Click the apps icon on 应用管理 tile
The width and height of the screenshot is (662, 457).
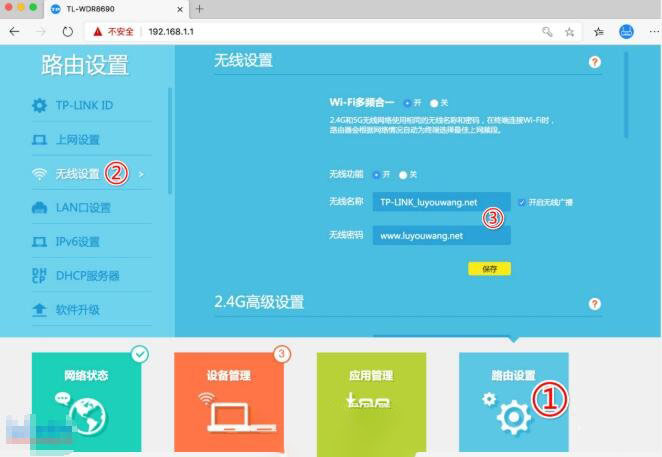368,400
